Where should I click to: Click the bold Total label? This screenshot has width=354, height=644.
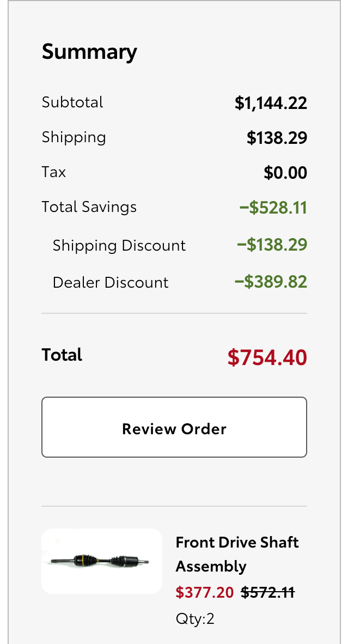[x=62, y=355]
